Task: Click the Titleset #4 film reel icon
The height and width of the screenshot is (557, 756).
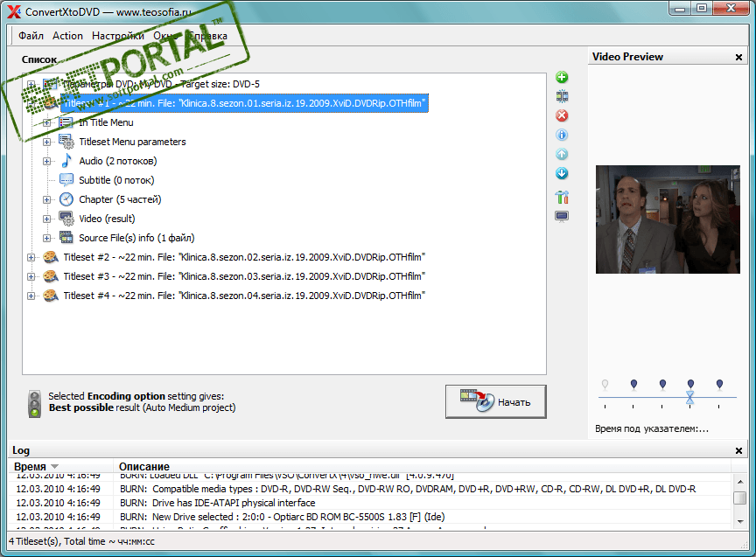Action: pos(51,296)
